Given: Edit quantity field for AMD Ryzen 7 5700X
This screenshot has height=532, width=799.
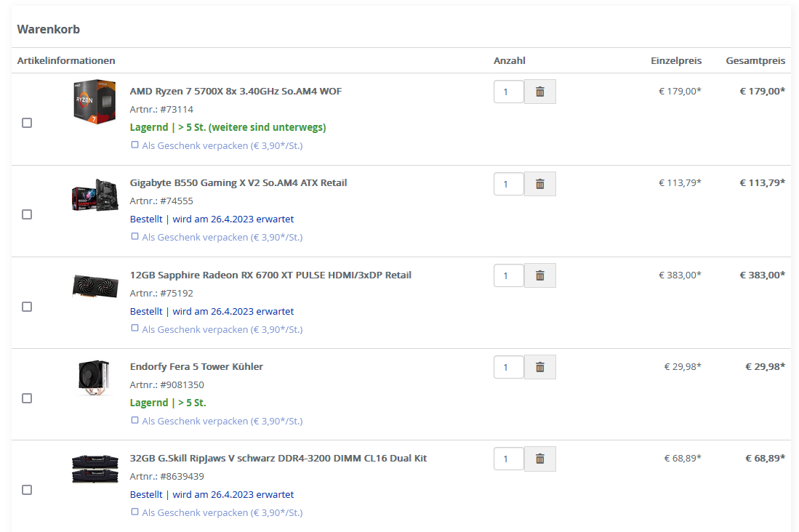Looking at the screenshot, I should pos(508,92).
